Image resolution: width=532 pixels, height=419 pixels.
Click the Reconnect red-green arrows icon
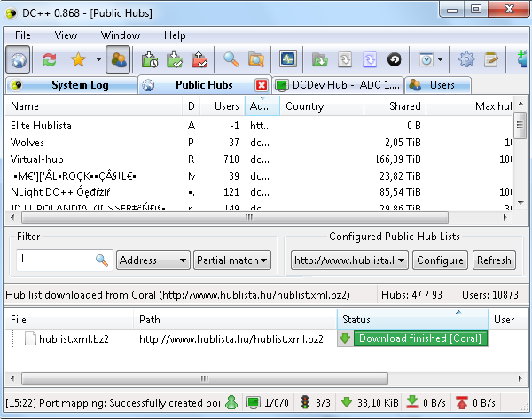point(50,60)
